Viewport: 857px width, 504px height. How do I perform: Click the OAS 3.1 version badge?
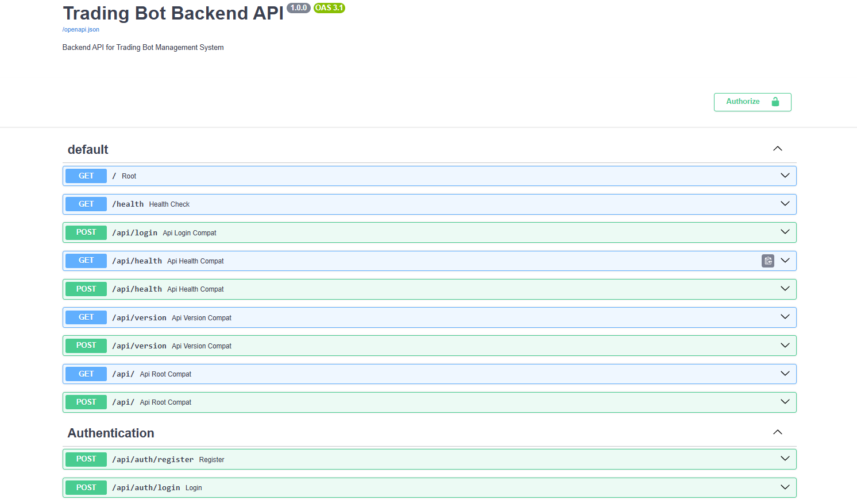[x=329, y=8]
